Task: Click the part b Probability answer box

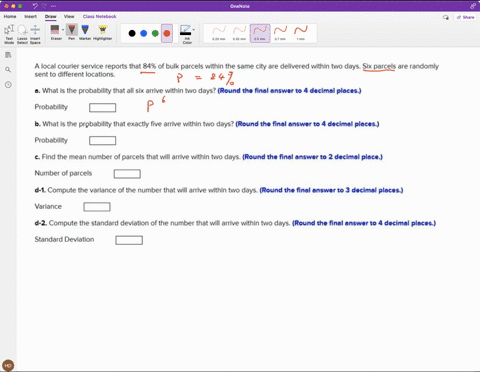Action: (x=102, y=141)
